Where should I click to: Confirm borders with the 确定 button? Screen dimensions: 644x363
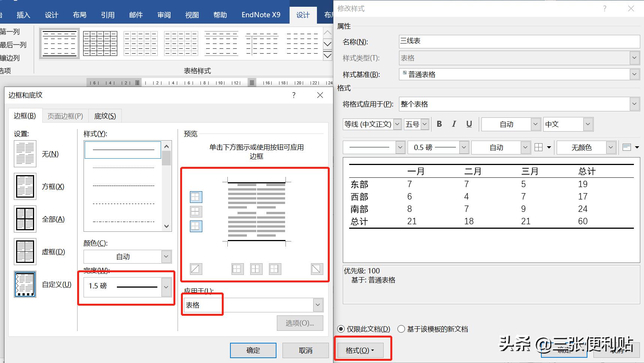253,350
